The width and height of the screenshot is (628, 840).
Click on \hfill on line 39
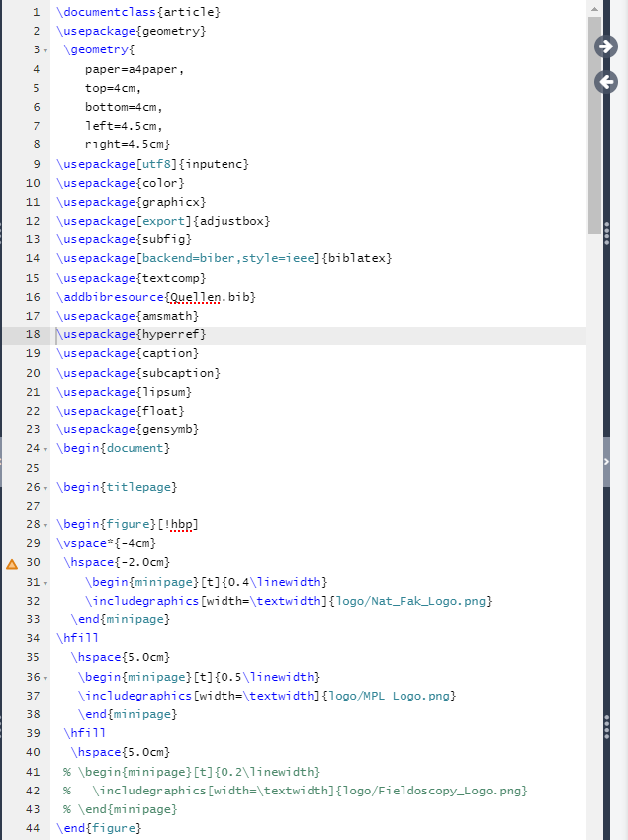(85, 733)
